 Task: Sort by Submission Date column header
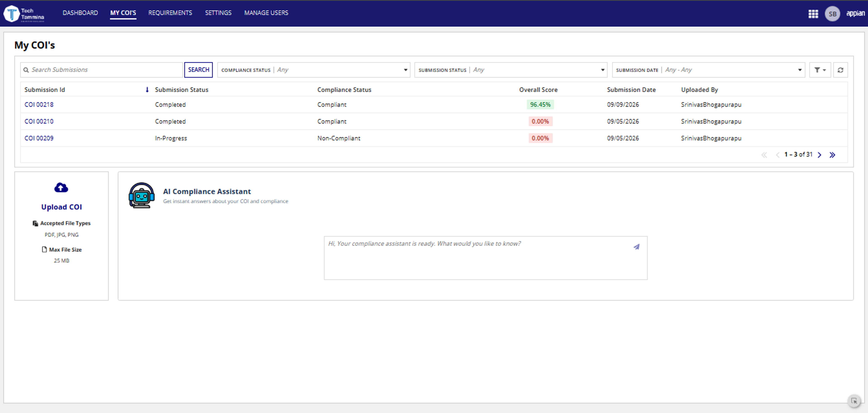(x=631, y=90)
